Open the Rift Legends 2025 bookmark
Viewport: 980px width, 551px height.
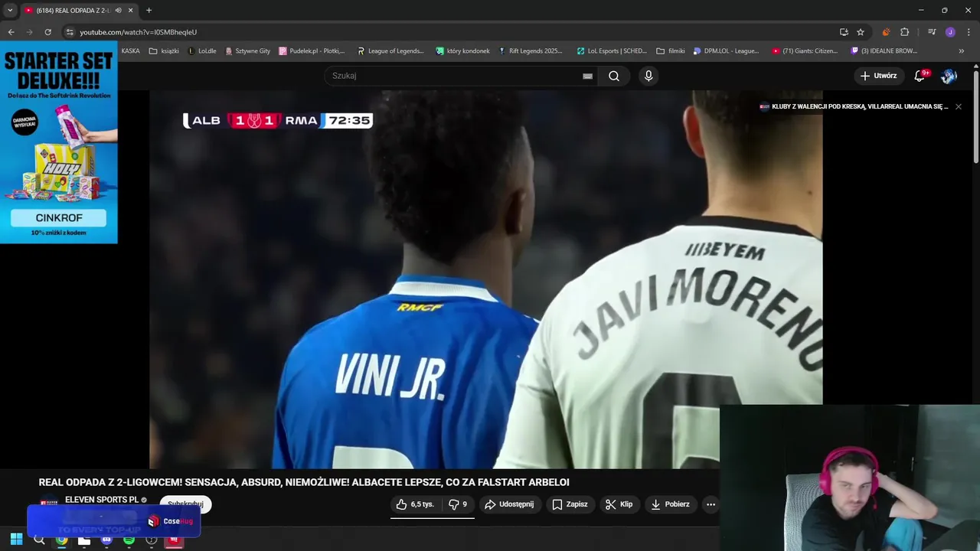point(531,51)
